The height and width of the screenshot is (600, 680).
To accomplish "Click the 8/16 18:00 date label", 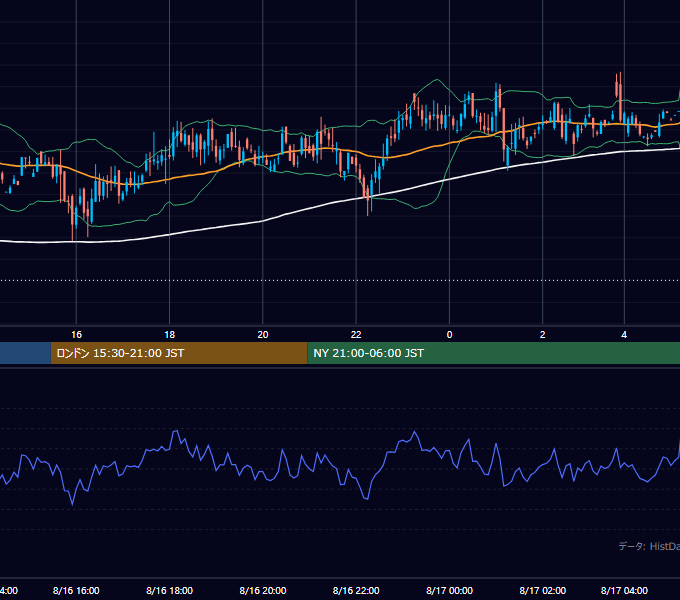I will point(170,591).
